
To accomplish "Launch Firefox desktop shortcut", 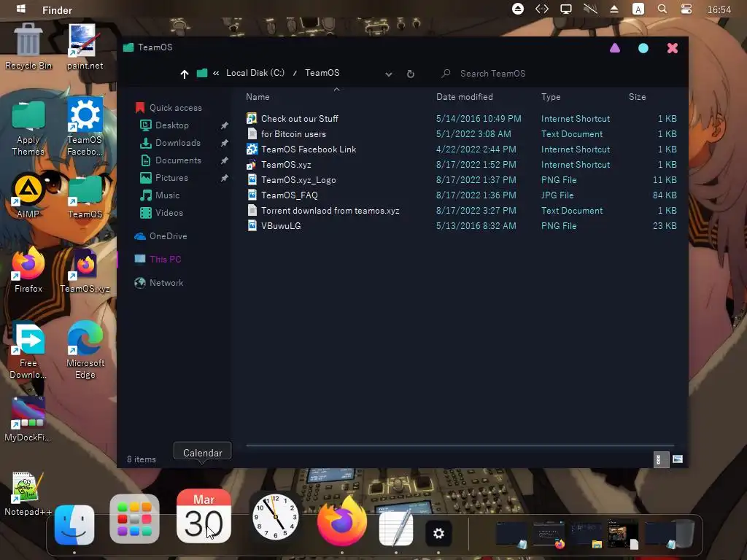I will (x=28, y=270).
